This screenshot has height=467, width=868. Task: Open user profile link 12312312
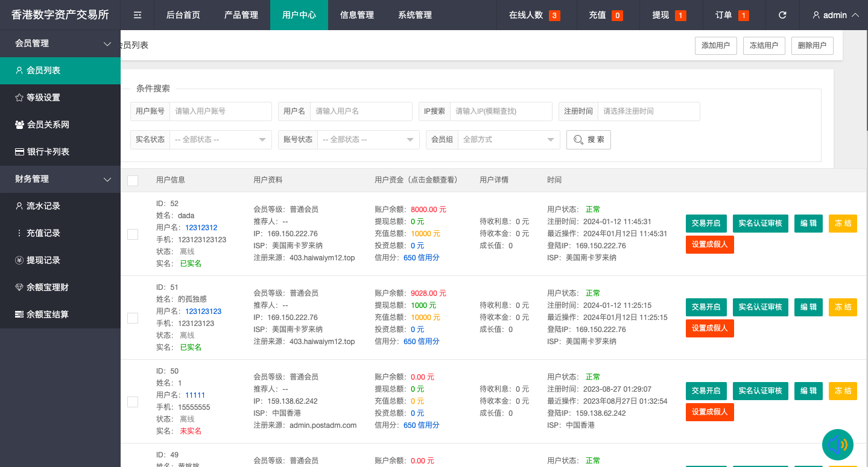click(x=200, y=227)
